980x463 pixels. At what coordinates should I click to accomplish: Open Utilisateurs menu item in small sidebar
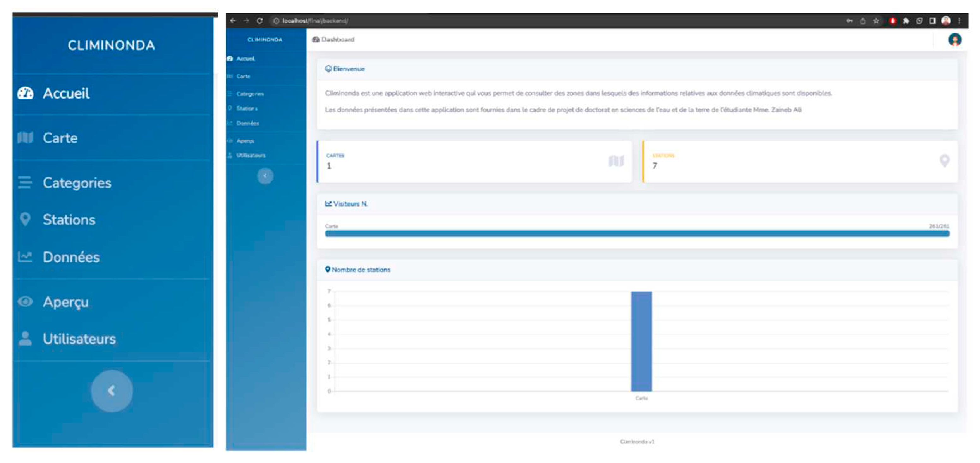(250, 155)
